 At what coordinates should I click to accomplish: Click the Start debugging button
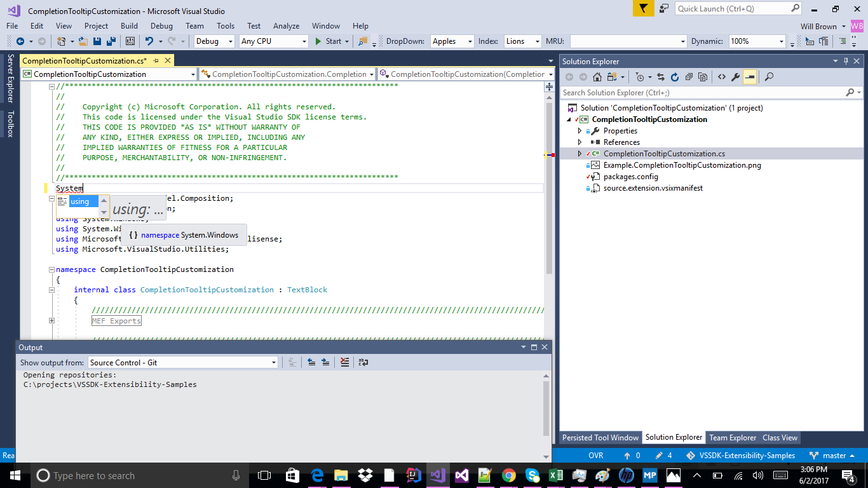tap(329, 41)
